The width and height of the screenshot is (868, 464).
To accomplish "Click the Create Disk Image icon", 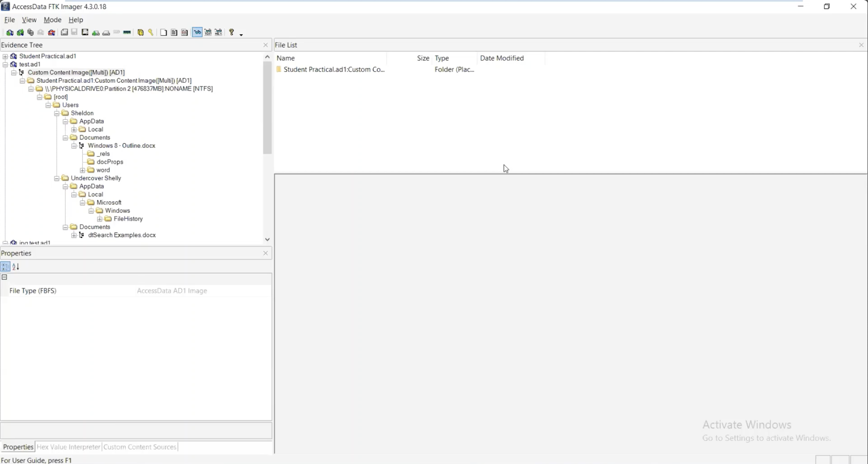I will (x=64, y=33).
